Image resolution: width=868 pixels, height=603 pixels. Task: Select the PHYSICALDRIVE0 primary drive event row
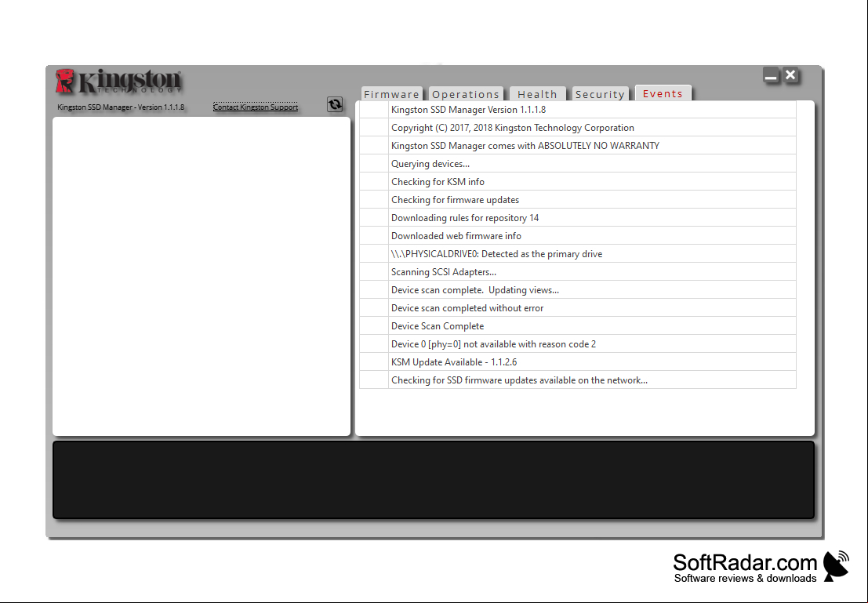click(577, 253)
